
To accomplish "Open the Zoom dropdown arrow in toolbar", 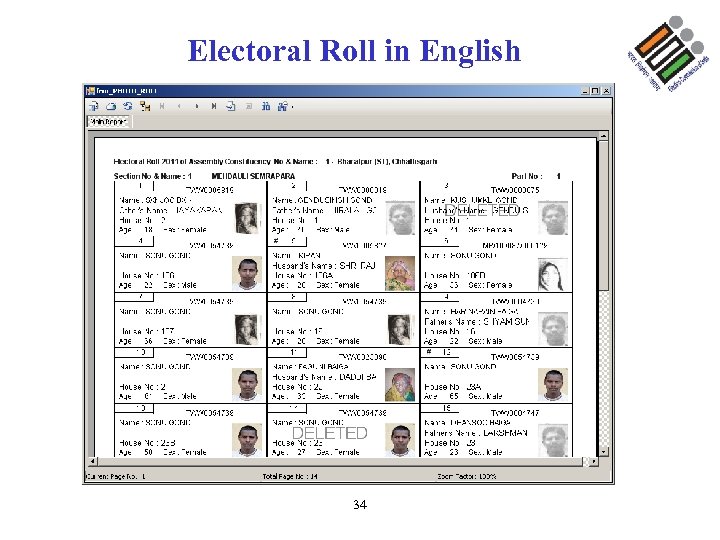I will pyautogui.click(x=292, y=107).
